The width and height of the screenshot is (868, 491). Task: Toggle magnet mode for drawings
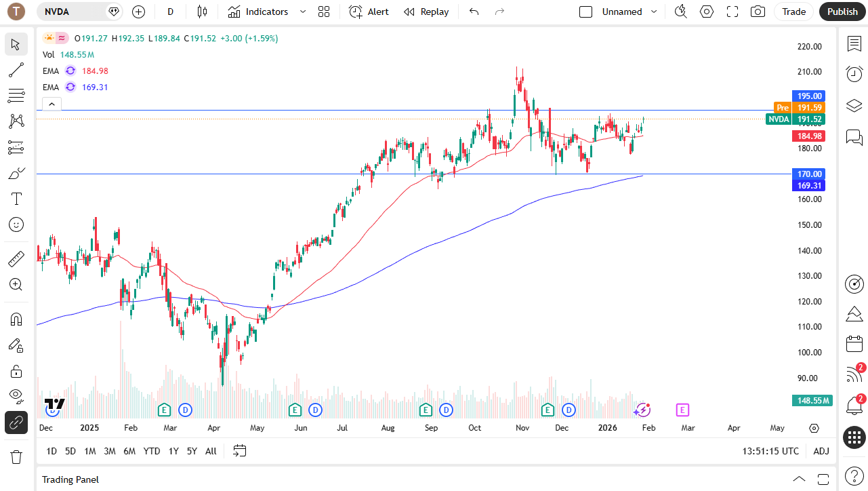tap(16, 319)
